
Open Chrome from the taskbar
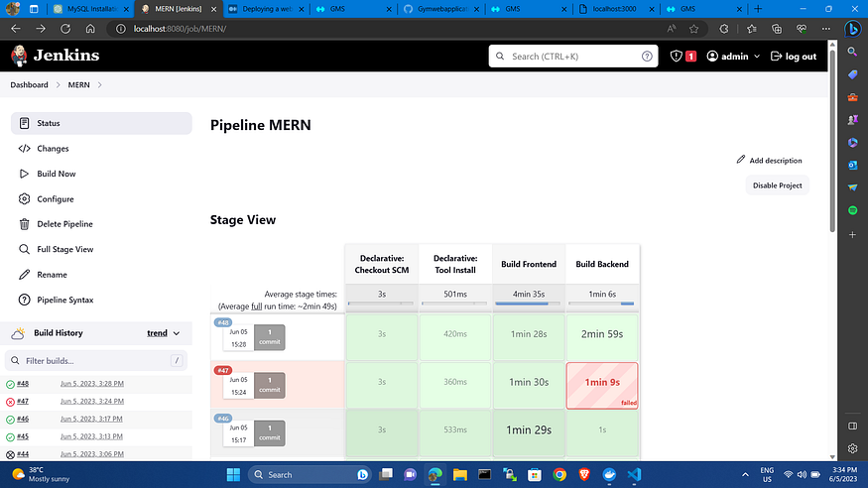tap(559, 474)
